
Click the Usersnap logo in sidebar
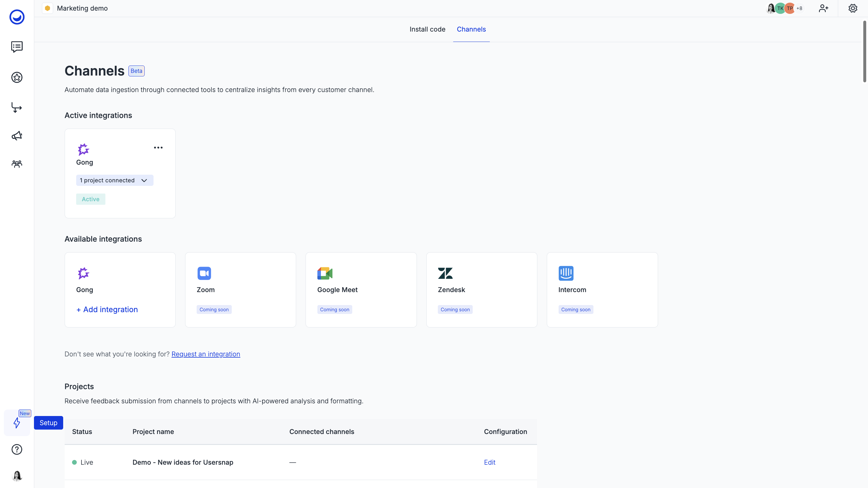[x=17, y=17]
